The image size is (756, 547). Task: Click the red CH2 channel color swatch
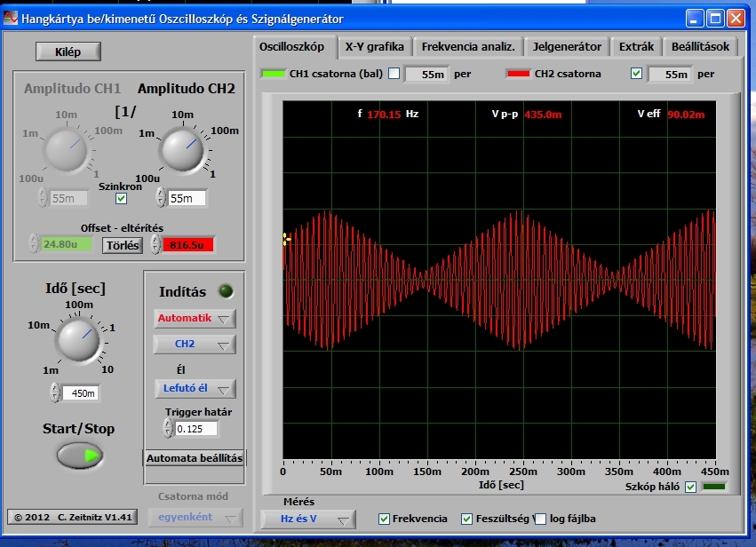point(518,74)
